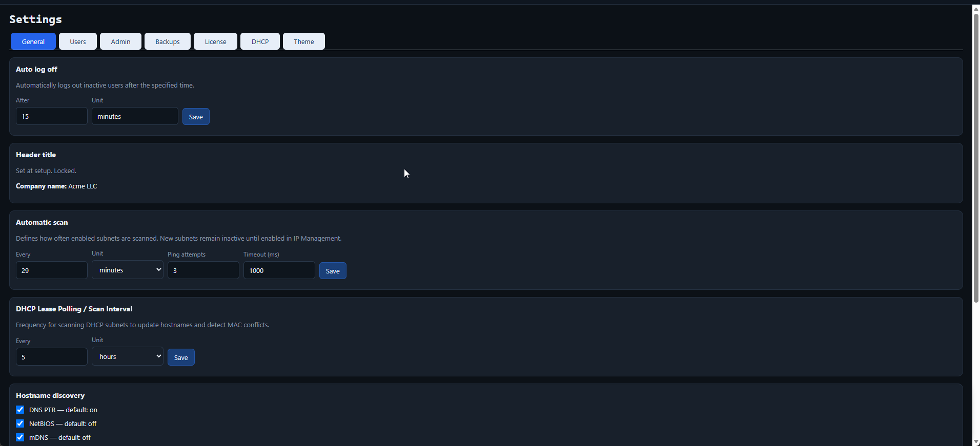Select the License tab
The width and height of the screenshot is (980, 446).
(215, 41)
